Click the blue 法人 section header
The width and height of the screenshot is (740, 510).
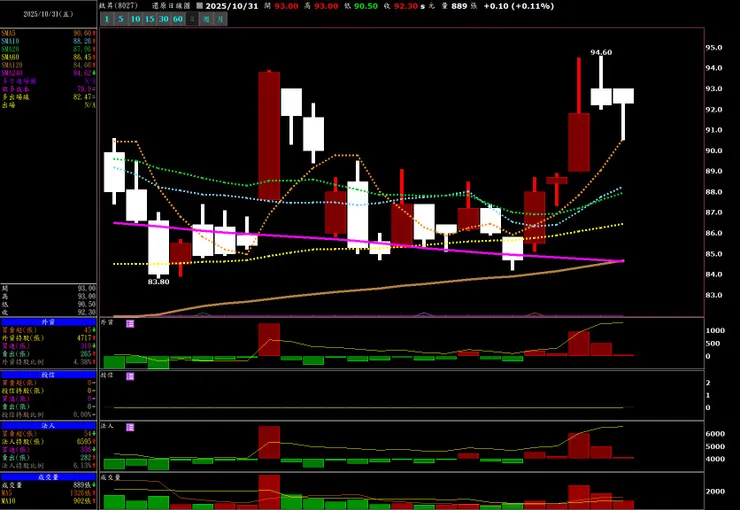(x=49, y=426)
